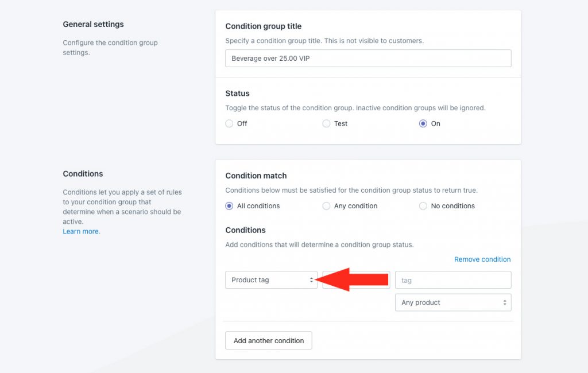Click the General settings heading
Viewport: 588px width, 373px height.
[94, 24]
